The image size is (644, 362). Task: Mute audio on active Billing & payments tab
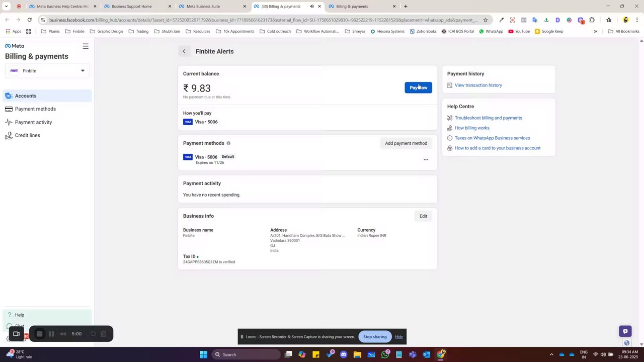[311, 7]
